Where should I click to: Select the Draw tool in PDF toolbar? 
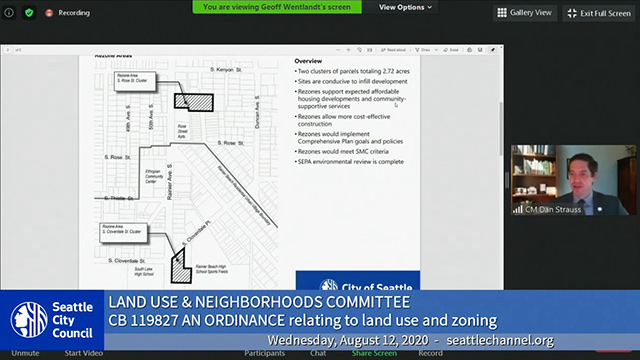[423, 50]
